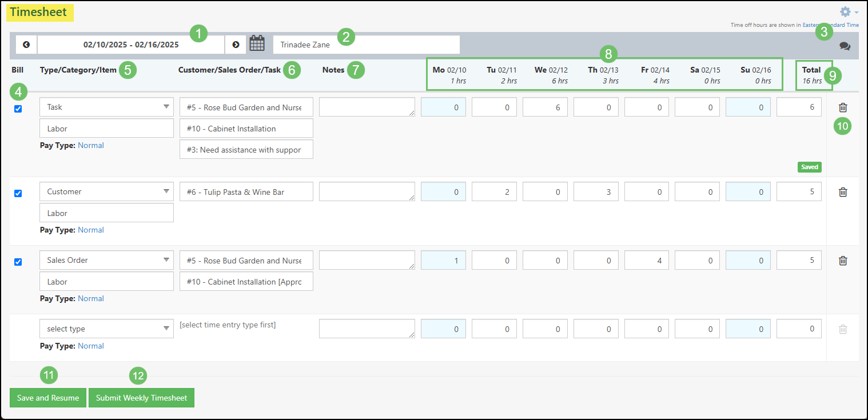
Task: Click the date range 02/10/2025 - 02/16/2025 field
Action: [x=131, y=45]
